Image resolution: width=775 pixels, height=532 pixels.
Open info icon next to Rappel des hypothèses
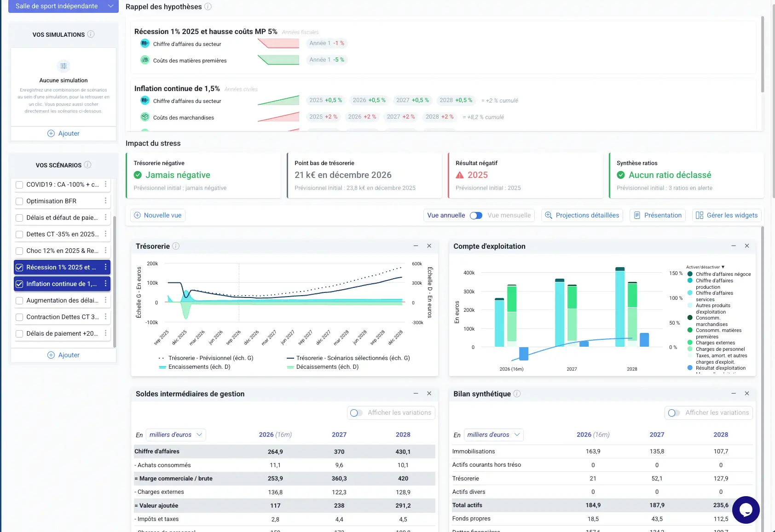click(x=208, y=6)
